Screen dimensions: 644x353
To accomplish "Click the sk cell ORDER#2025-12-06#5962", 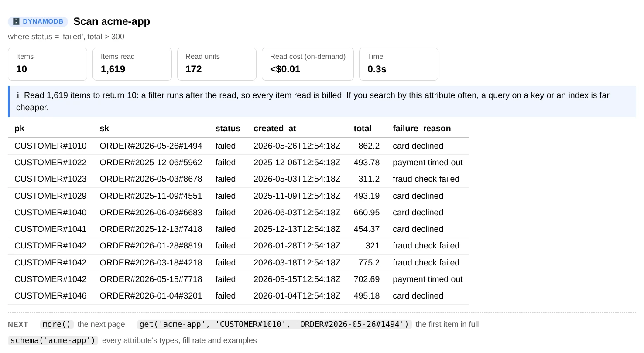I will [x=151, y=163].
